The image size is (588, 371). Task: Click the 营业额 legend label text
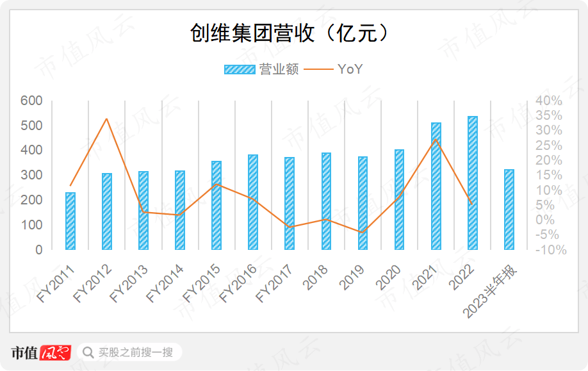279,70
